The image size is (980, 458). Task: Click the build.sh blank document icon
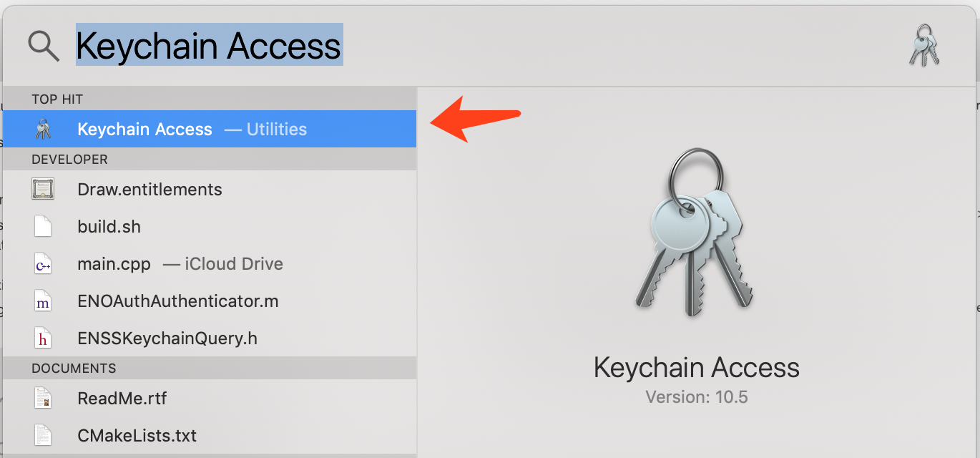(x=43, y=227)
